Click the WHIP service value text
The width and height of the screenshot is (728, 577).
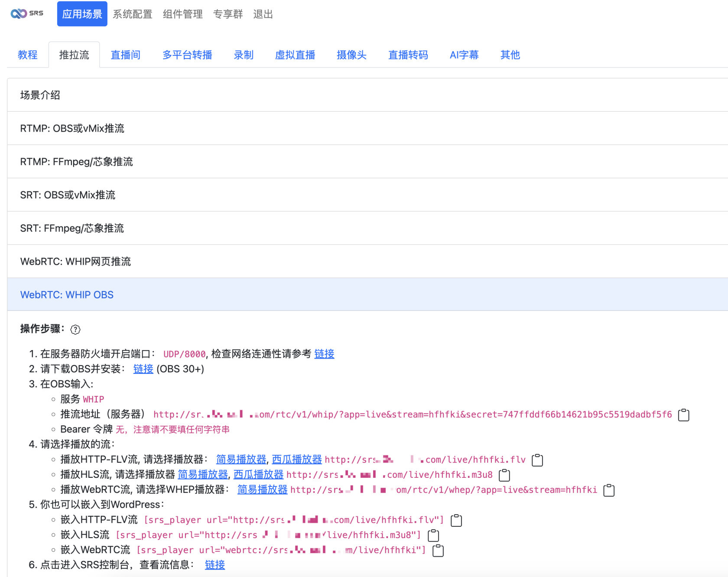[94, 399]
